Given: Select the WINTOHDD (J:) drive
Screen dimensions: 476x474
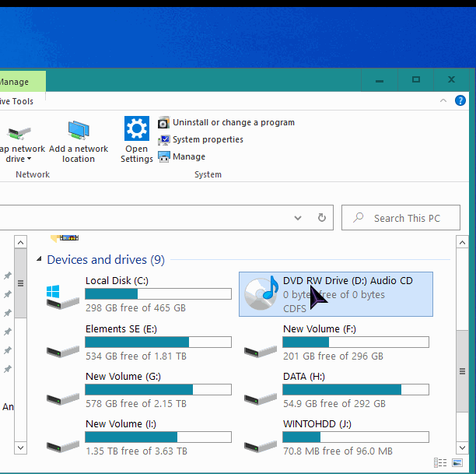Looking at the screenshot, I should (335, 437).
